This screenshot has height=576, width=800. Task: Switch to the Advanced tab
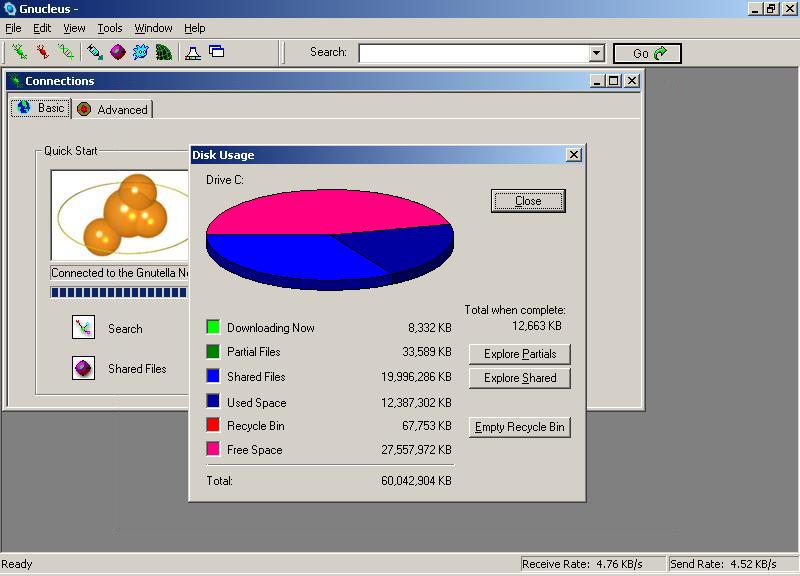(113, 109)
